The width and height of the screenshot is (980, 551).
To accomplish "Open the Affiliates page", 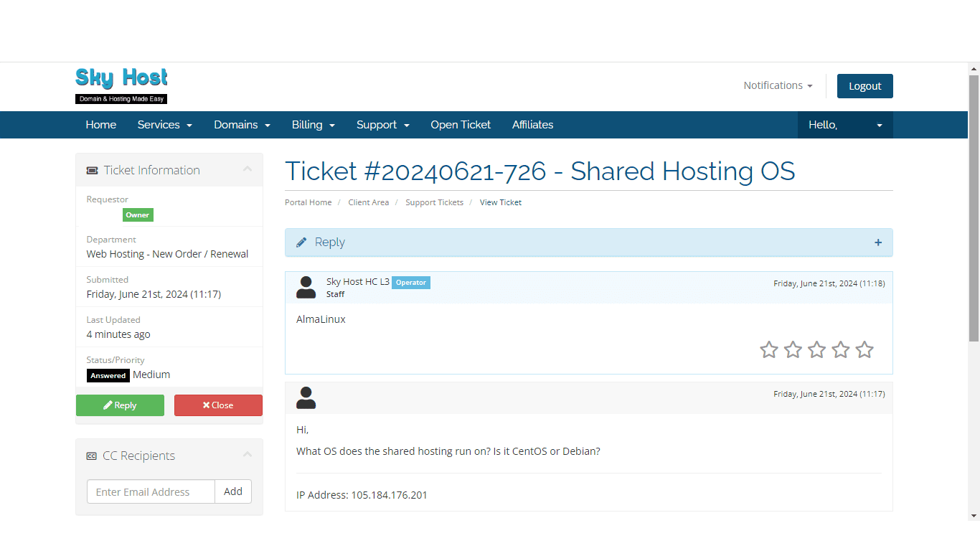I will click(533, 125).
